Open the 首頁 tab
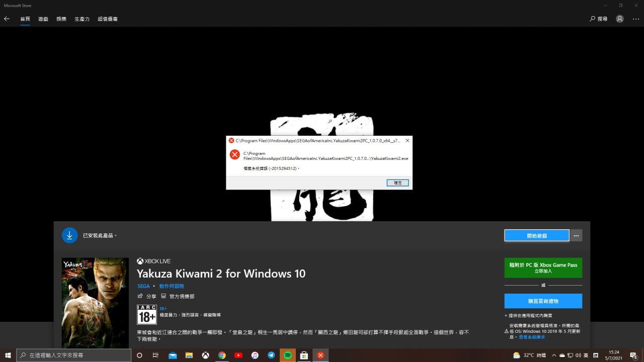This screenshot has width=644, height=362. tap(25, 19)
